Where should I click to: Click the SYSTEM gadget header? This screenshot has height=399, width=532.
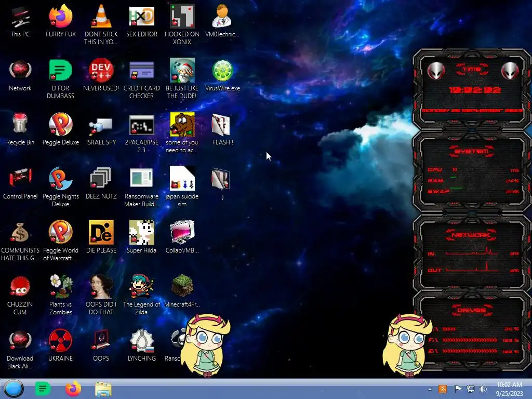472,151
